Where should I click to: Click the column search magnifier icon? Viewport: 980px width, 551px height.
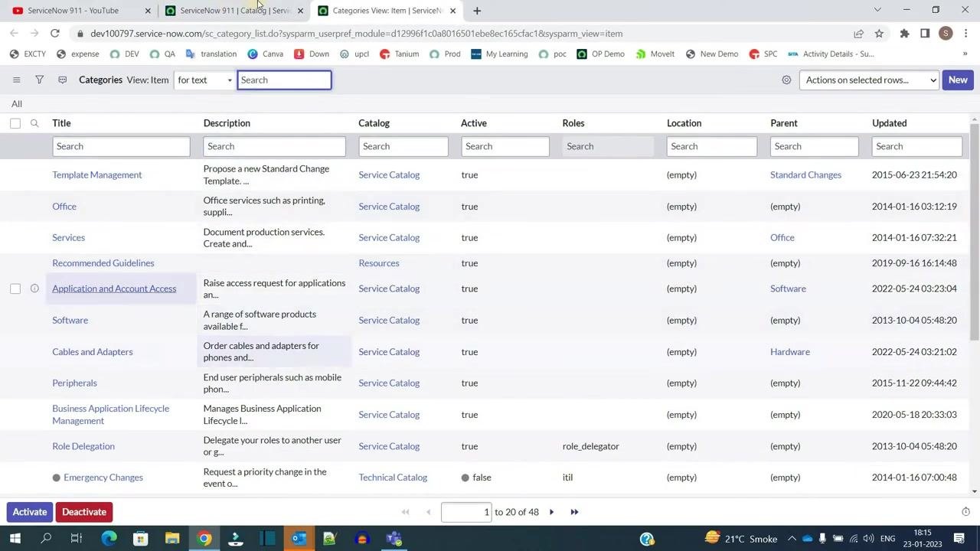point(34,123)
